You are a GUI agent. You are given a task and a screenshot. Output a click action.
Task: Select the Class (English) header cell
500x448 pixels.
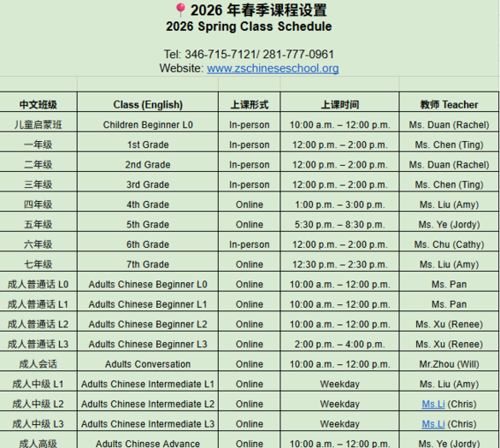[148, 102]
